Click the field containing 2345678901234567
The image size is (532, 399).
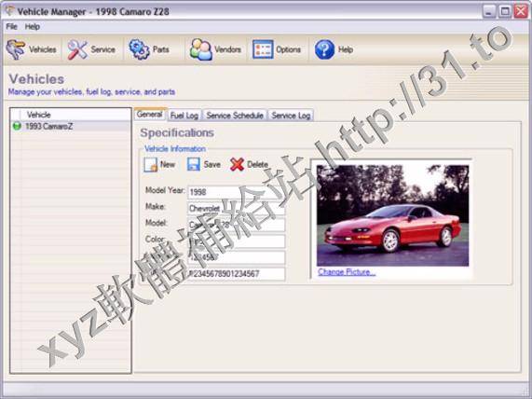point(236,274)
